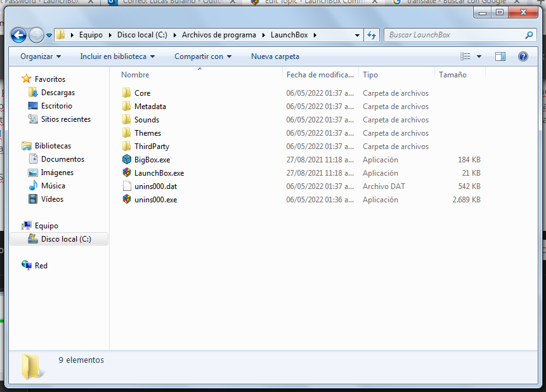Click the search magnifier icon
This screenshot has height=392, width=546.
(x=529, y=35)
